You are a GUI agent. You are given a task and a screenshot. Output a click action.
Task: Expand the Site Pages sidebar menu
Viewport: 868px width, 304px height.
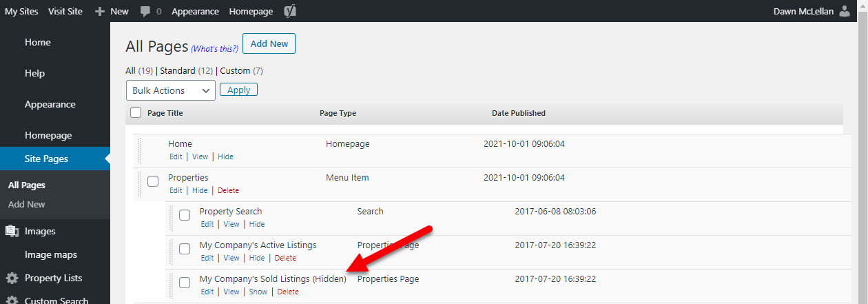pos(46,159)
